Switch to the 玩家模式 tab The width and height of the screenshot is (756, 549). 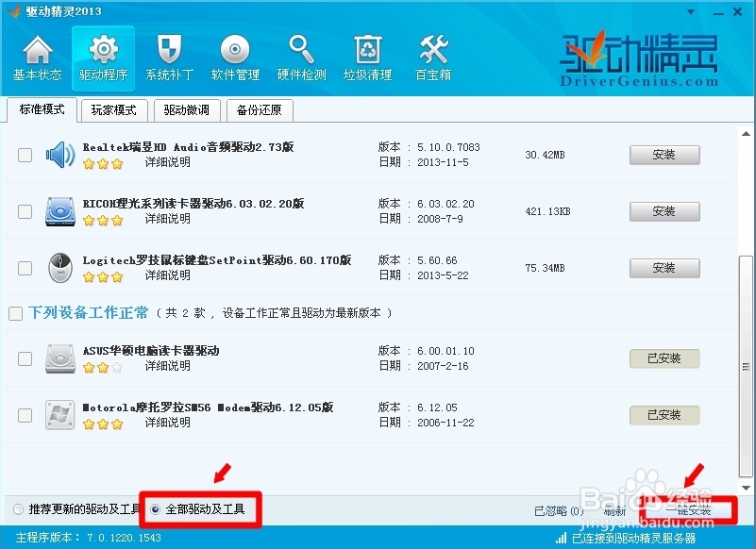114,110
